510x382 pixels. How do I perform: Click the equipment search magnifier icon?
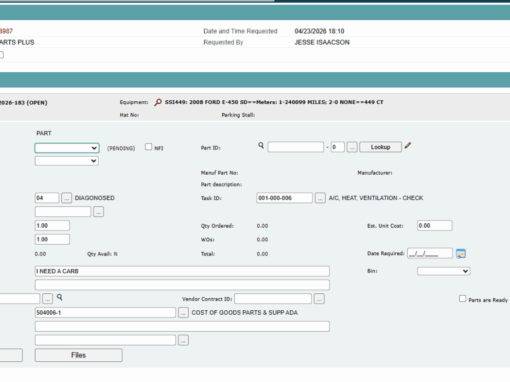(158, 102)
